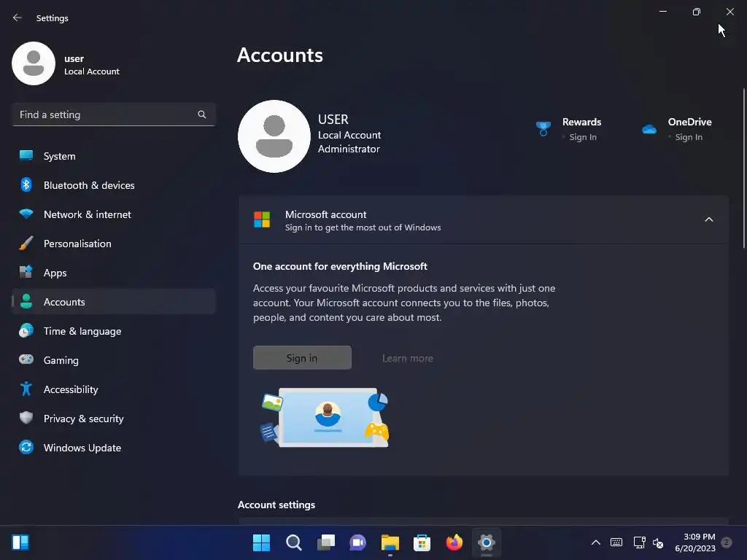Open File Explorer from the taskbar
The width and height of the screenshot is (747, 560).
click(x=390, y=542)
